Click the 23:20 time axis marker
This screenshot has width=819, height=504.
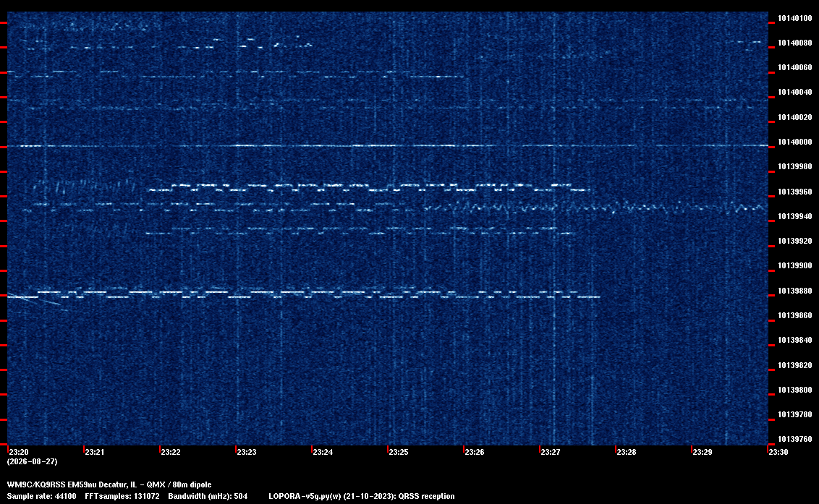[x=19, y=452]
